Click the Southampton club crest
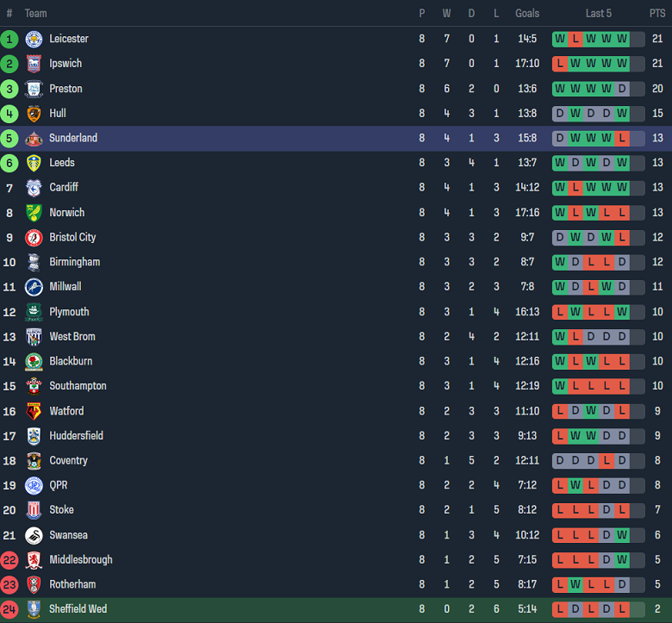672x623 pixels. coord(34,386)
